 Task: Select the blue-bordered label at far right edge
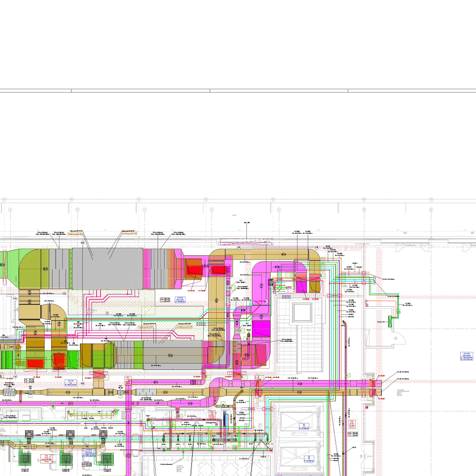[x=466, y=356]
